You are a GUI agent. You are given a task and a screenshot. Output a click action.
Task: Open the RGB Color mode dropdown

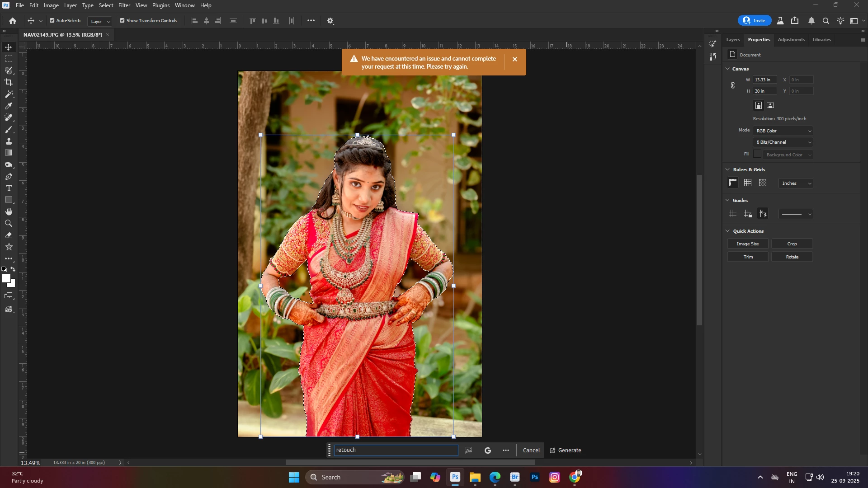tap(783, 131)
